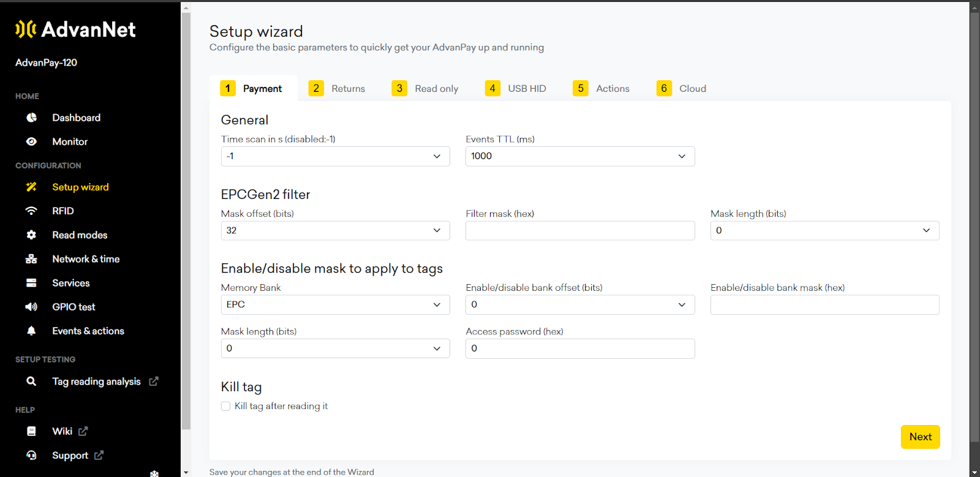Image resolution: width=980 pixels, height=477 pixels.
Task: Switch to the USB HID tab
Action: [516, 89]
